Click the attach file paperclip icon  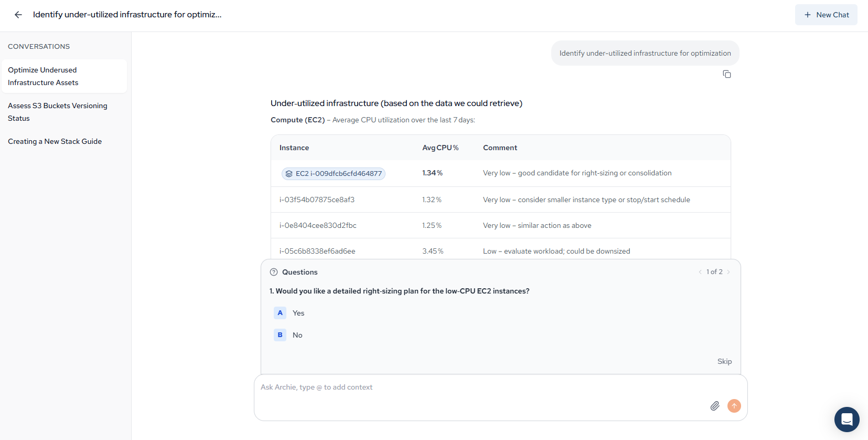[715, 406]
